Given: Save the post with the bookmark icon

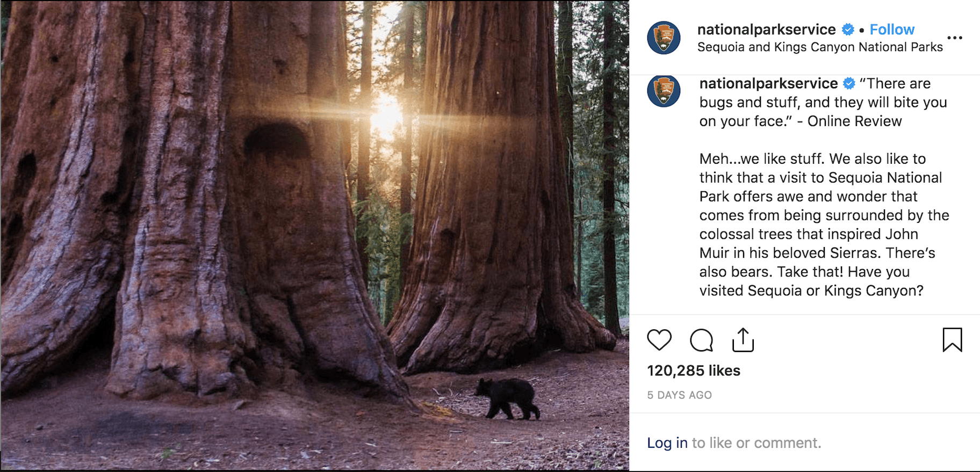Looking at the screenshot, I should pos(952,340).
